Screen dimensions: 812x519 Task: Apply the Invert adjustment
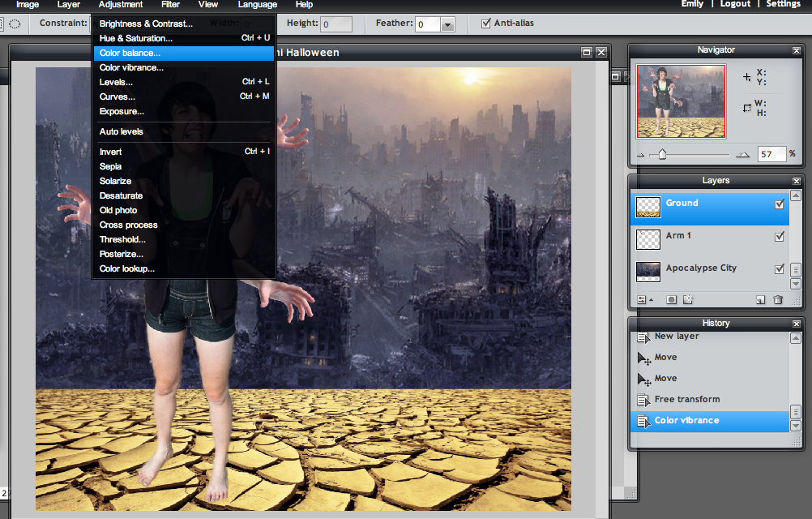[184, 152]
